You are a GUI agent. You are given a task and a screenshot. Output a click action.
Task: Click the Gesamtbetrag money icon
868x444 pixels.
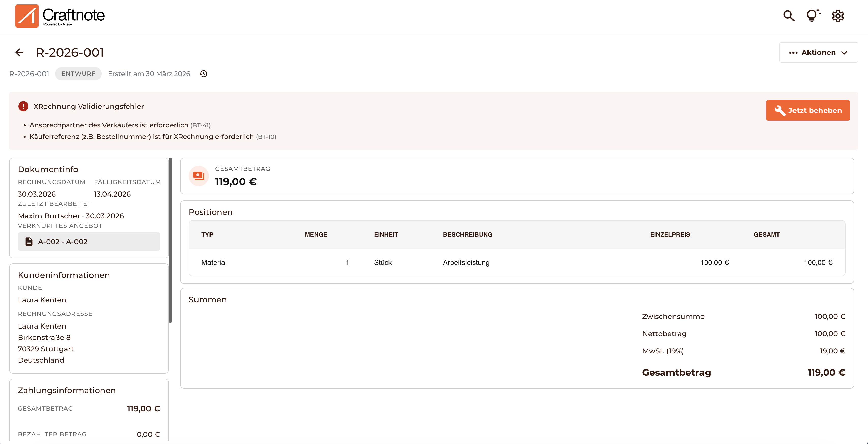(x=199, y=176)
